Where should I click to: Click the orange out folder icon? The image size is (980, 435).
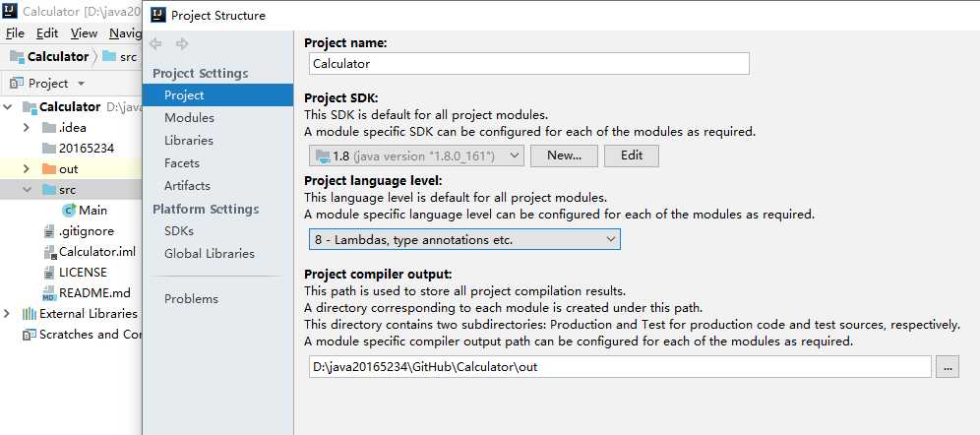tap(49, 168)
